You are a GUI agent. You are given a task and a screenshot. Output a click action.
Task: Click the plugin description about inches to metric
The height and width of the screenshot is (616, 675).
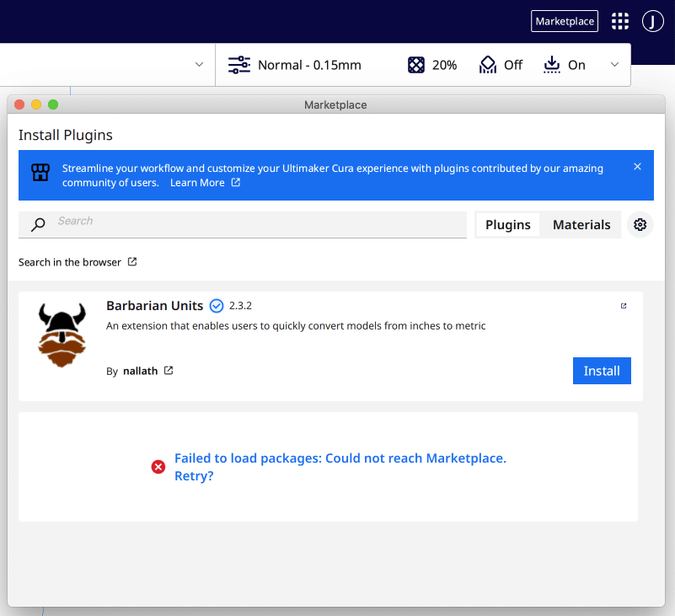(296, 326)
